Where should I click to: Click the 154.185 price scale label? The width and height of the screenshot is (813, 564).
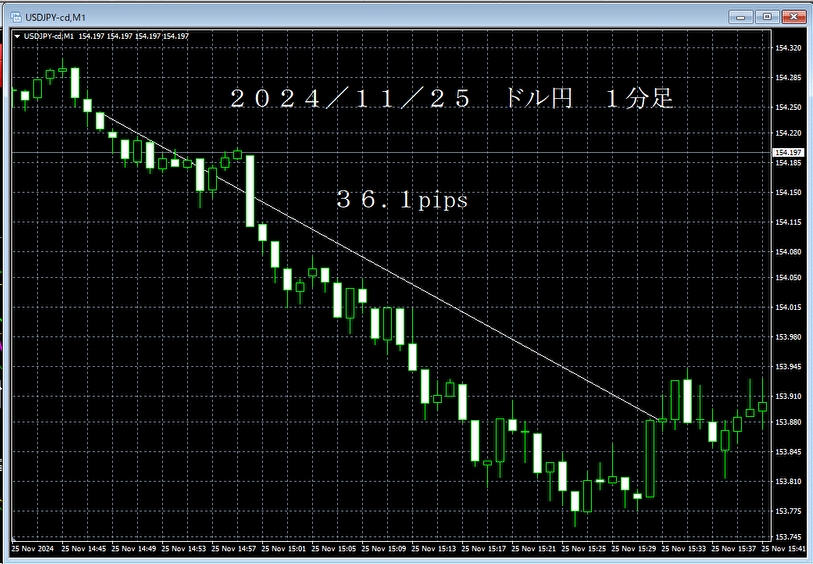[x=788, y=163]
